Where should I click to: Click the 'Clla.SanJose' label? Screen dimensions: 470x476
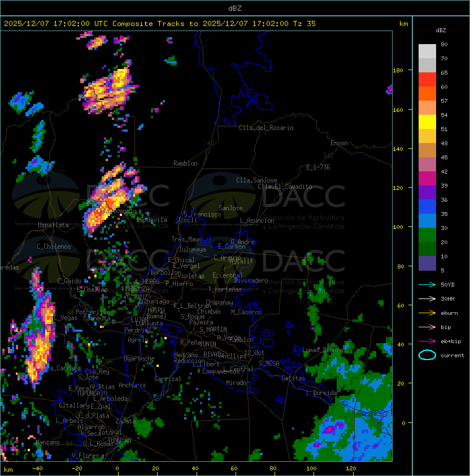pyautogui.click(x=256, y=180)
